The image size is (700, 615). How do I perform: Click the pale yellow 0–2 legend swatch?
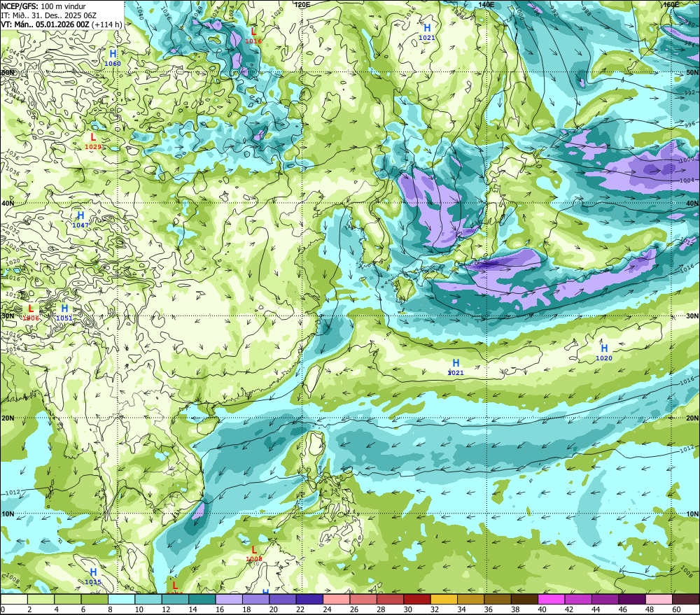[x=14, y=599]
